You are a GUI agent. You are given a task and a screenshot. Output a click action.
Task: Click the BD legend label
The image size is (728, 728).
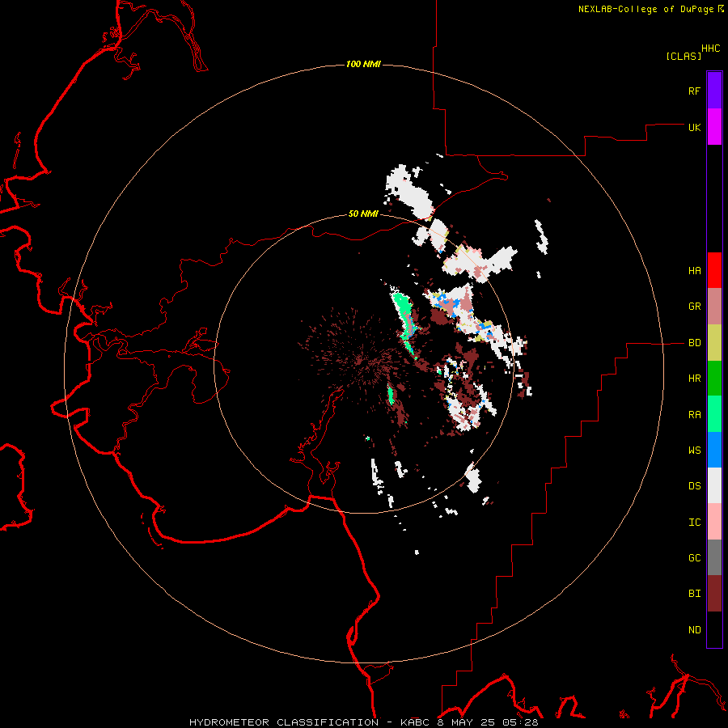[694, 343]
